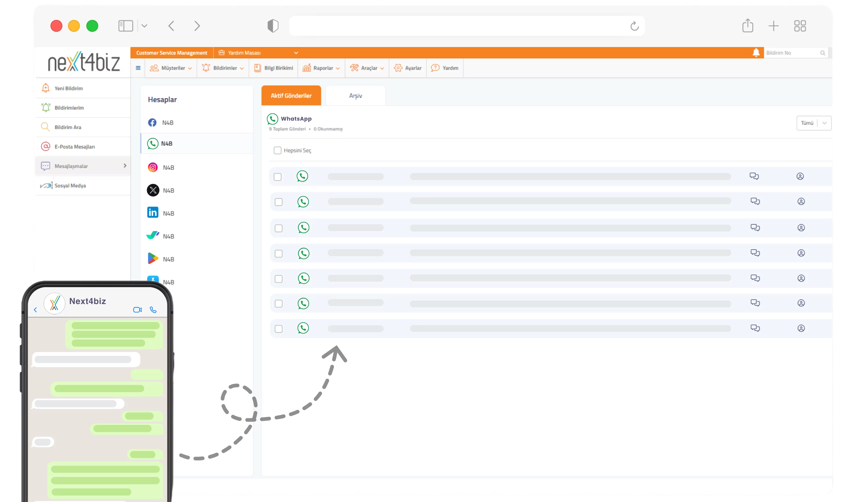This screenshot has width=868, height=502.
Task: Open Bilgi Birikimi menu item
Action: coord(273,68)
